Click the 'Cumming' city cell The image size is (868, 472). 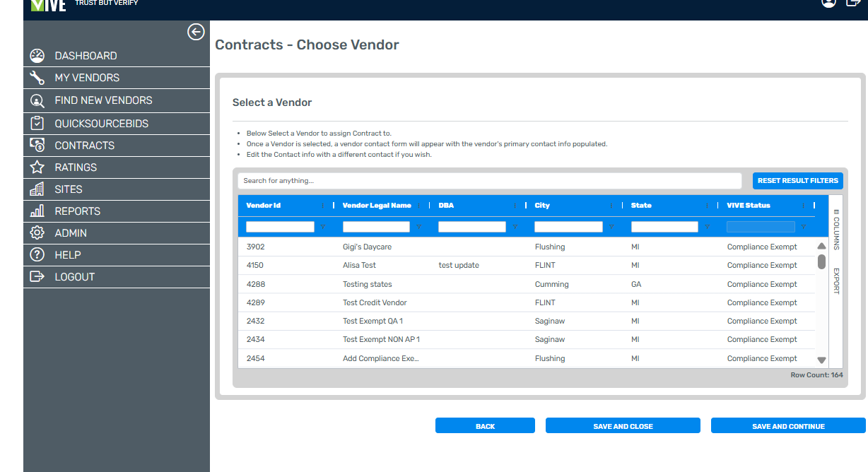(551, 284)
